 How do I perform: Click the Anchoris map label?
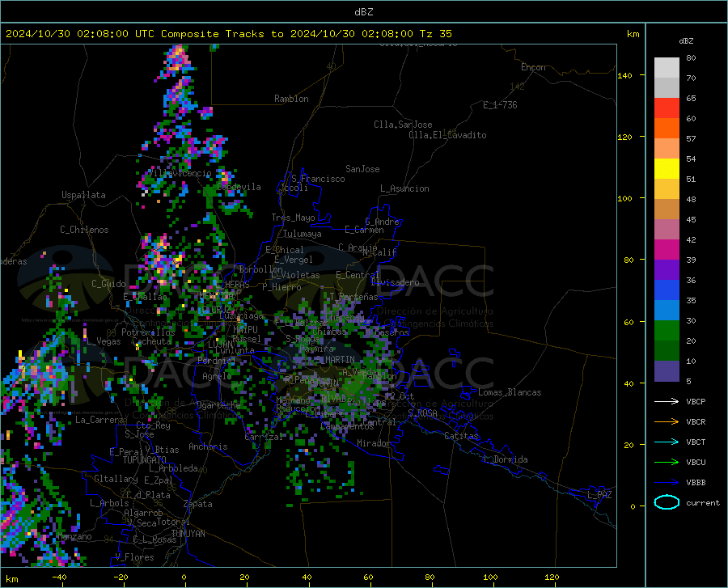208,446
